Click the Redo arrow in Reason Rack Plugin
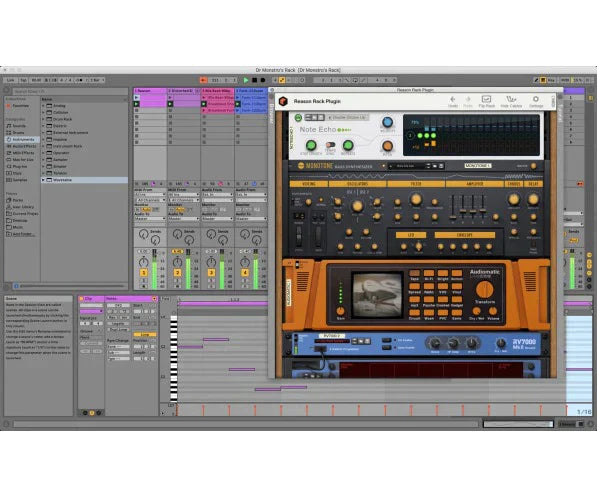Image resolution: width=597 pixels, height=497 pixels. tap(468, 99)
